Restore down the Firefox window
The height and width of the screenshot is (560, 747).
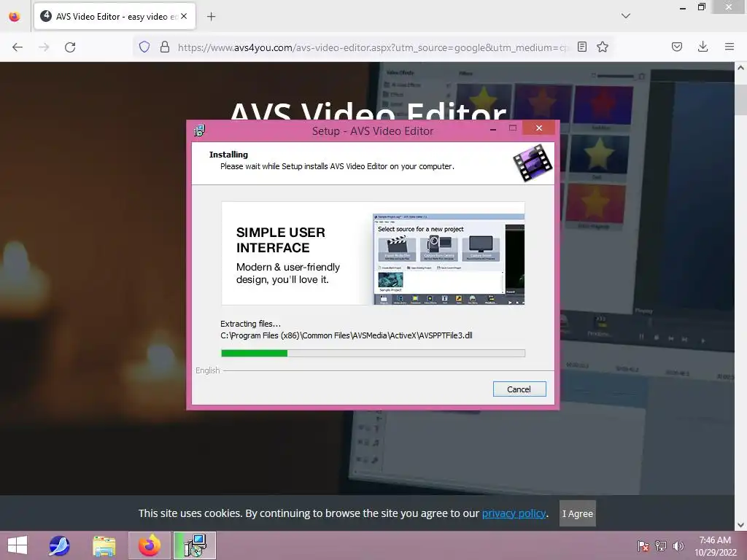coord(702,7)
